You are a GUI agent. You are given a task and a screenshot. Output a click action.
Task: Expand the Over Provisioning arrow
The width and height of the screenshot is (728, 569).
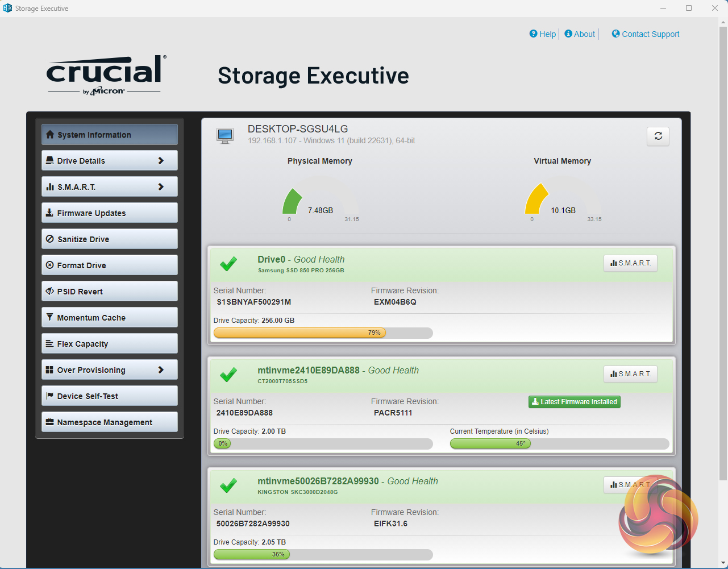pos(161,370)
